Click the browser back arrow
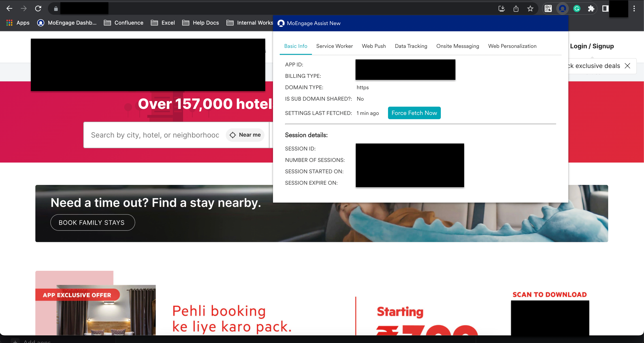 point(9,8)
